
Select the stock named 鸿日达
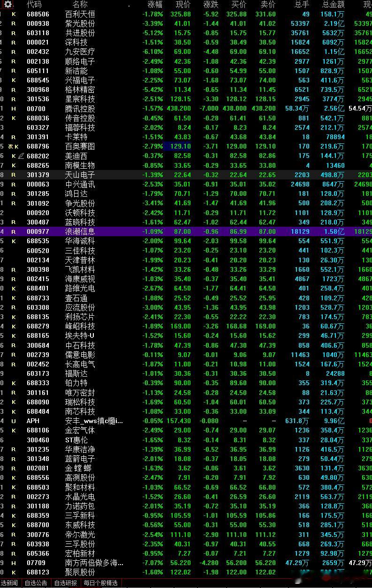tap(76, 194)
